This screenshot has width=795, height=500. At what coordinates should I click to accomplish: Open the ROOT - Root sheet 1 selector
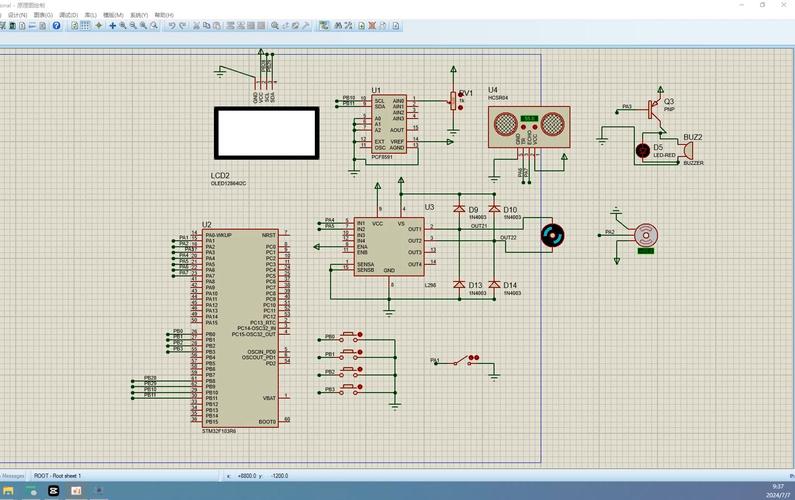[57, 476]
